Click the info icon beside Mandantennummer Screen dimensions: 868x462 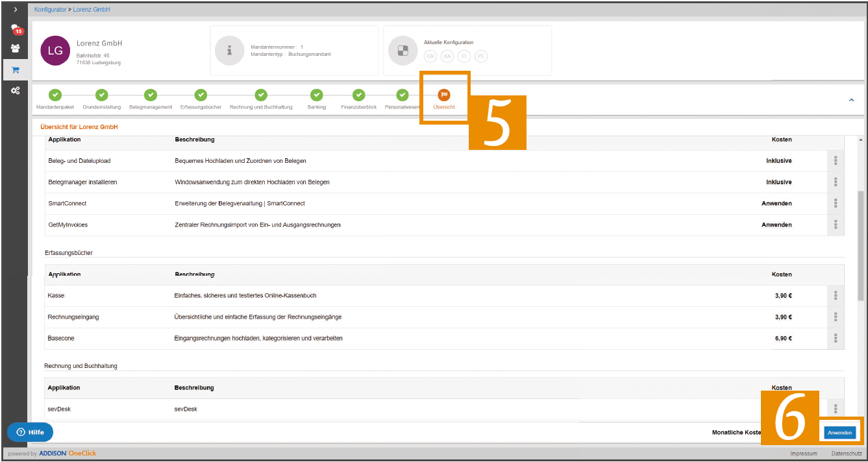coord(229,51)
